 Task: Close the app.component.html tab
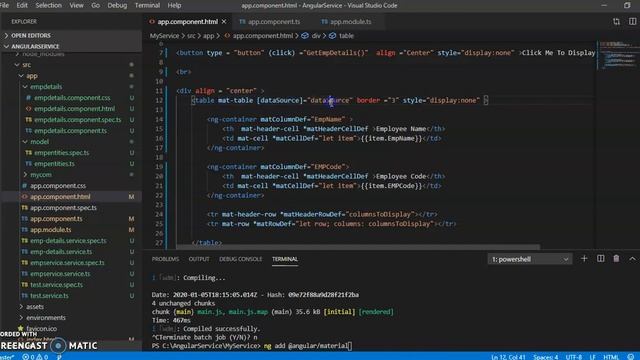point(224,22)
